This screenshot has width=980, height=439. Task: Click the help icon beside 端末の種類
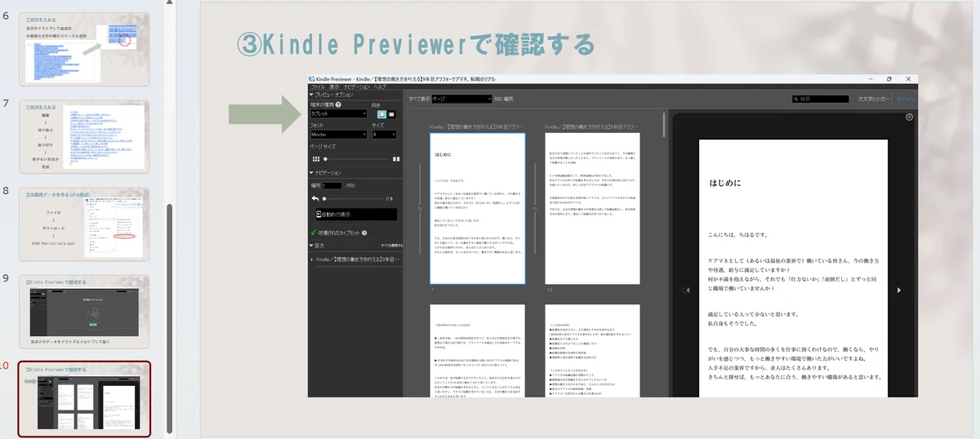point(339,105)
